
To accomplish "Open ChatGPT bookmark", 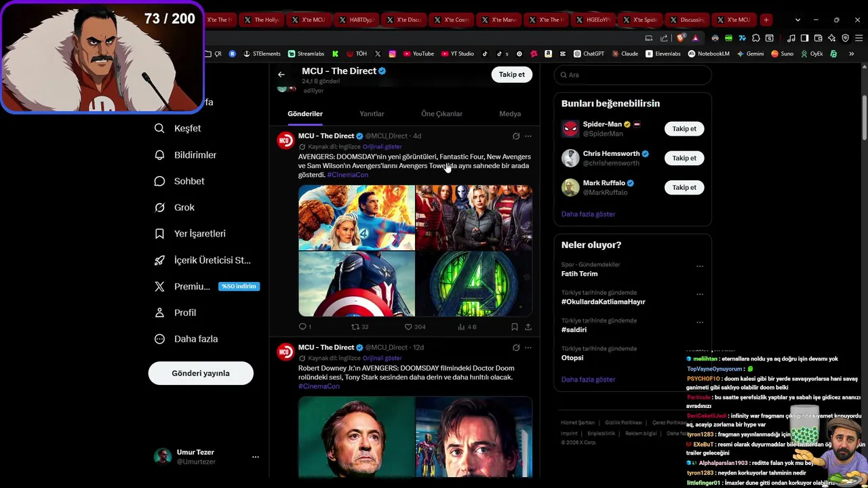I will coord(589,54).
